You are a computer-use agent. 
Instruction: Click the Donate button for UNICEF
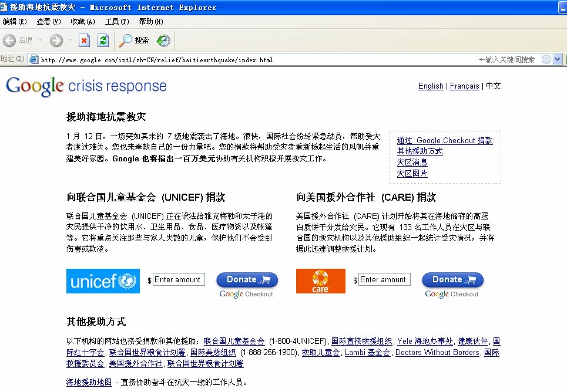[247, 280]
